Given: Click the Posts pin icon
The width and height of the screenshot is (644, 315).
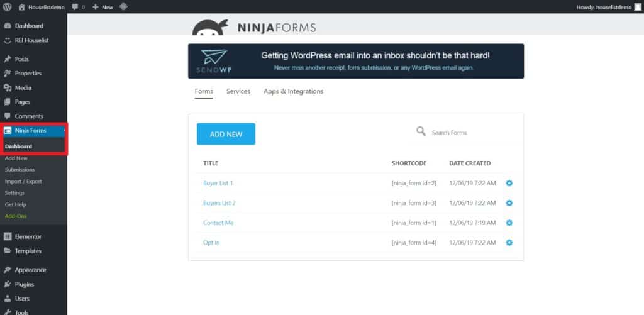Looking at the screenshot, I should pyautogui.click(x=8, y=59).
